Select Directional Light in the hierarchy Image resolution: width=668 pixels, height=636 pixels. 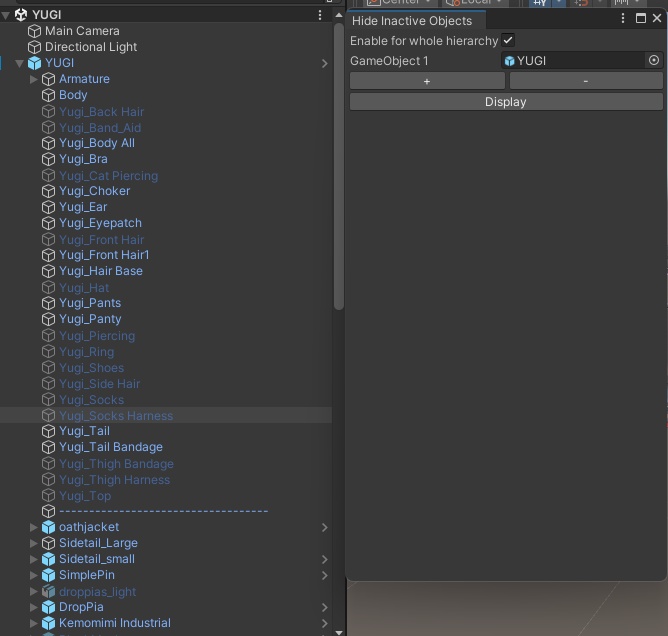click(x=91, y=47)
